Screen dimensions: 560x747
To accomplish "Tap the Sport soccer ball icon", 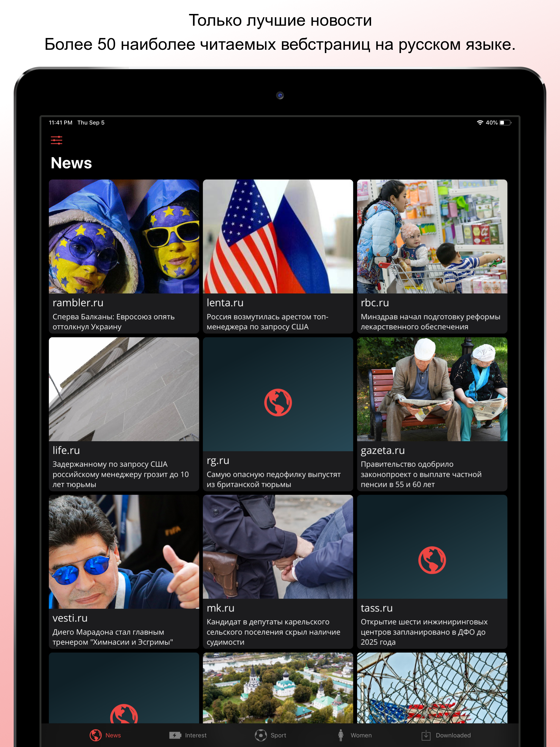I will click(261, 735).
